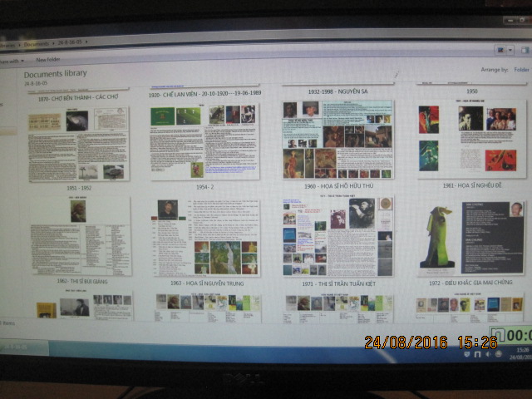The image size is (532, 399).
Task: Open the Share with dropdown menu
Action: pyautogui.click(x=12, y=61)
